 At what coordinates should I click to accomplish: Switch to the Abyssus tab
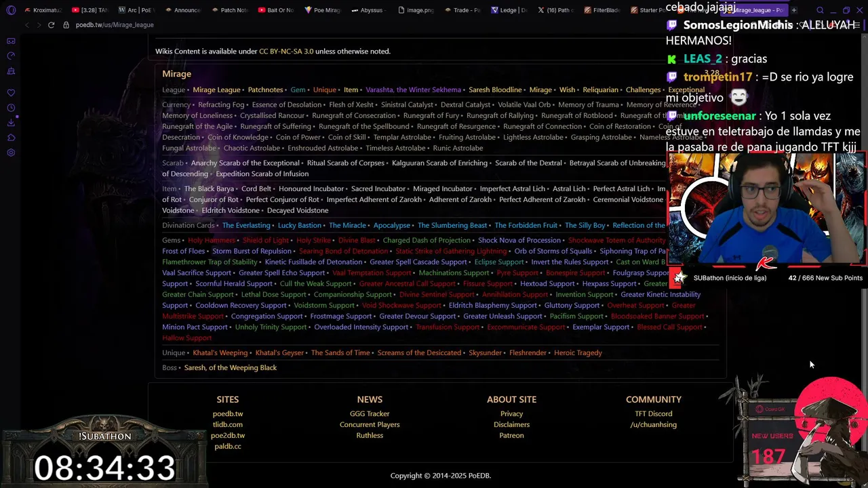coord(370,10)
